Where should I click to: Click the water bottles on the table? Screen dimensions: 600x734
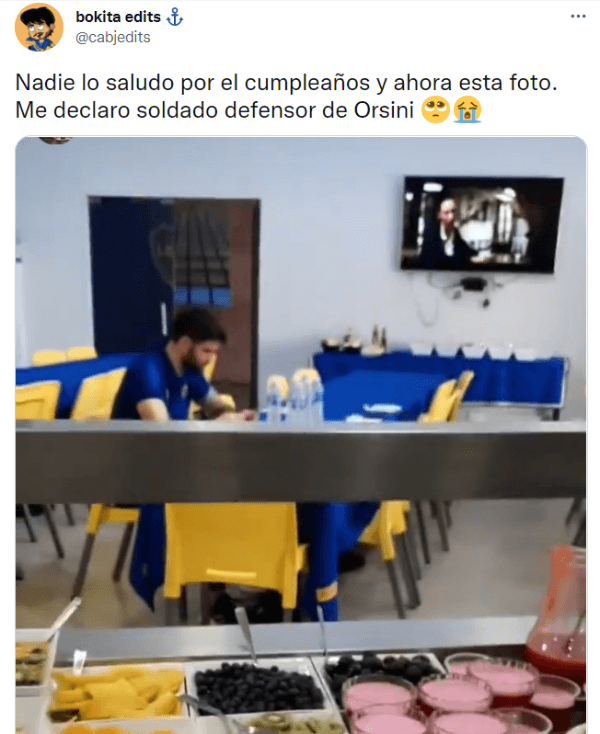click(294, 396)
